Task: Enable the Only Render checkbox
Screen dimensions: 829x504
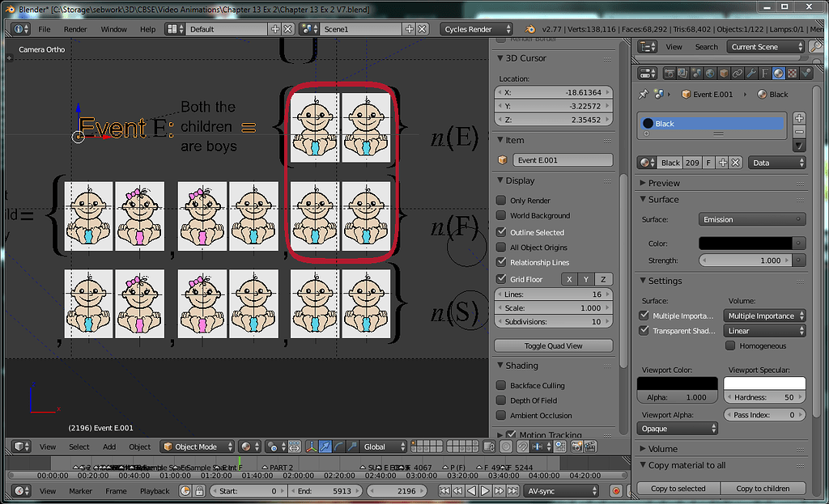Action: tap(501, 201)
